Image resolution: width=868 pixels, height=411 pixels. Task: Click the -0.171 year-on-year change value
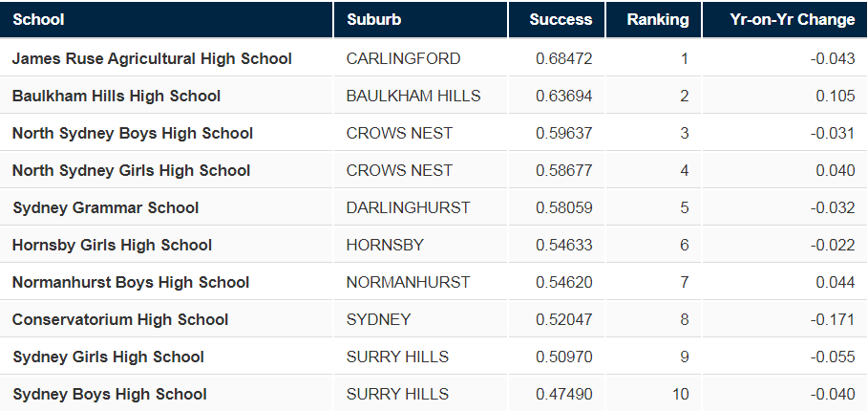[833, 319]
